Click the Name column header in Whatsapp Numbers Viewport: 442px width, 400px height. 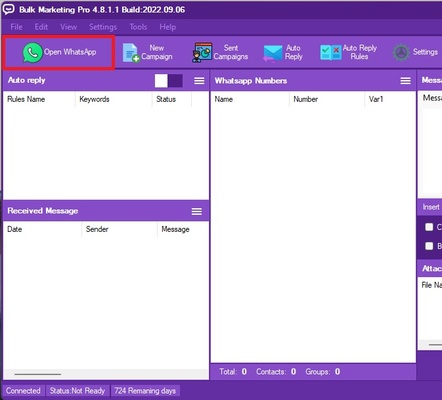tap(224, 99)
